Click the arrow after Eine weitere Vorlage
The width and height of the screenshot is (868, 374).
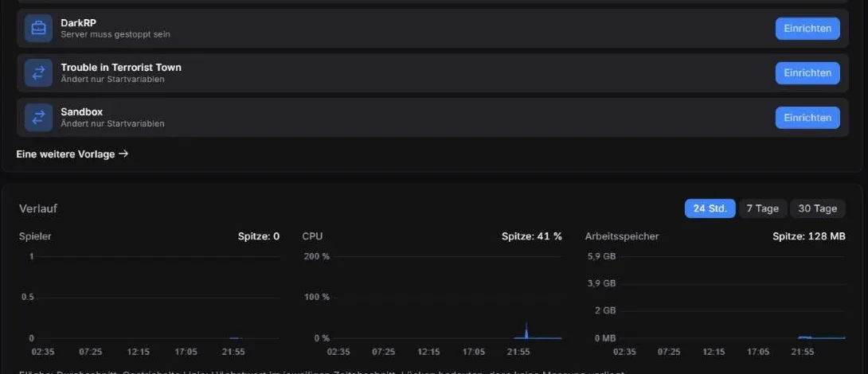(123, 154)
